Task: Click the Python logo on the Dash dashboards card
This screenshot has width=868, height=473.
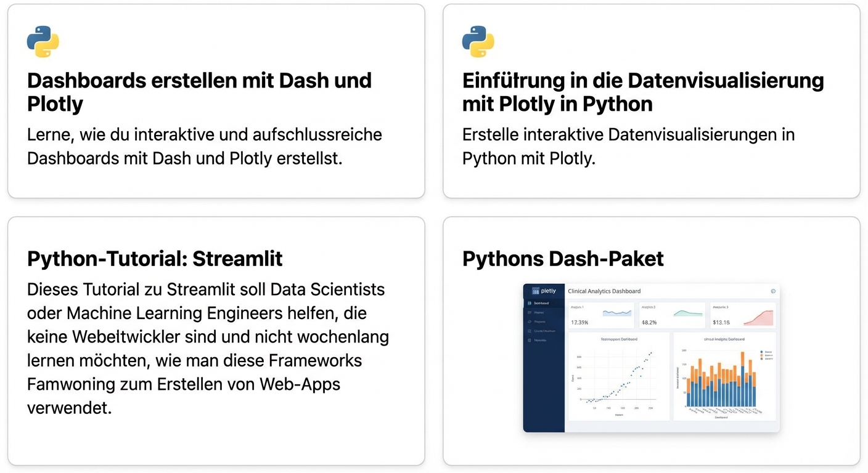Action: 43,42
